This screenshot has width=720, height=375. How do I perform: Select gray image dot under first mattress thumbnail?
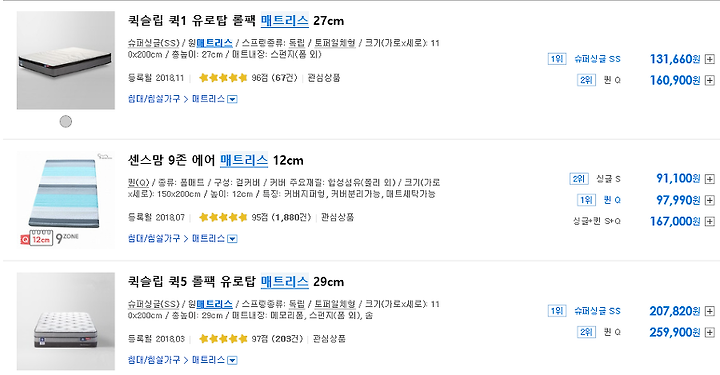pos(66,121)
